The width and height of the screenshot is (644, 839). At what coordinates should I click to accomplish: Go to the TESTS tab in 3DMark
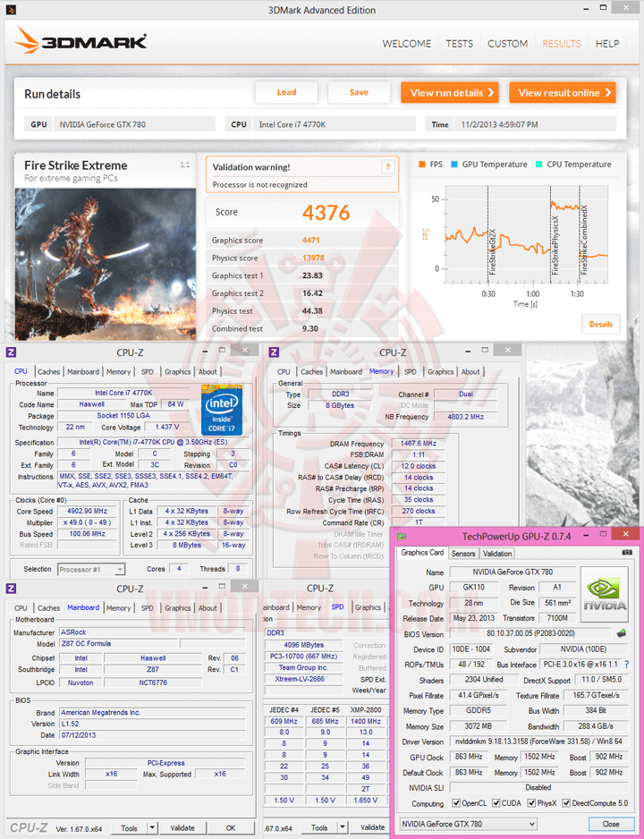click(460, 44)
